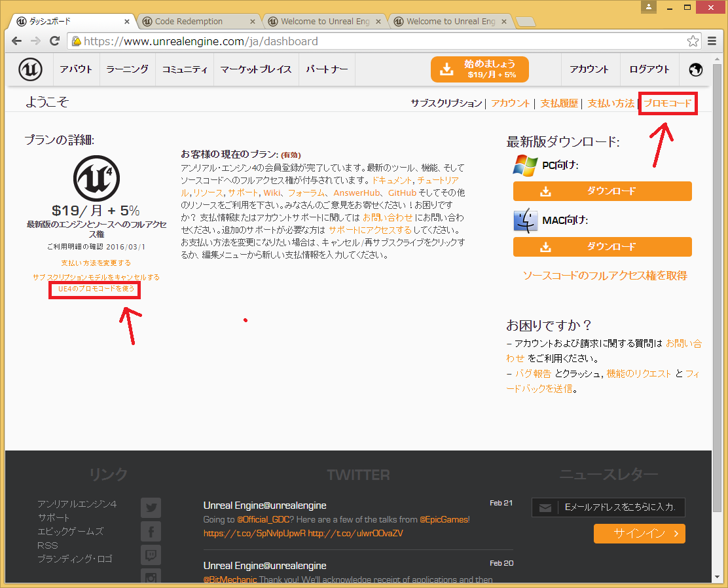This screenshot has width=728, height=588.
Task: Close the Code Redemption tab
Action: click(253, 22)
